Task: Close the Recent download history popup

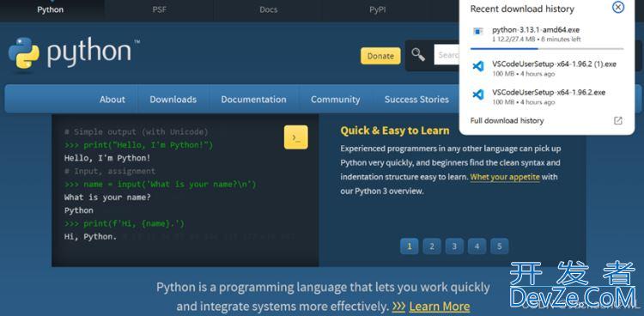Action: (x=617, y=8)
